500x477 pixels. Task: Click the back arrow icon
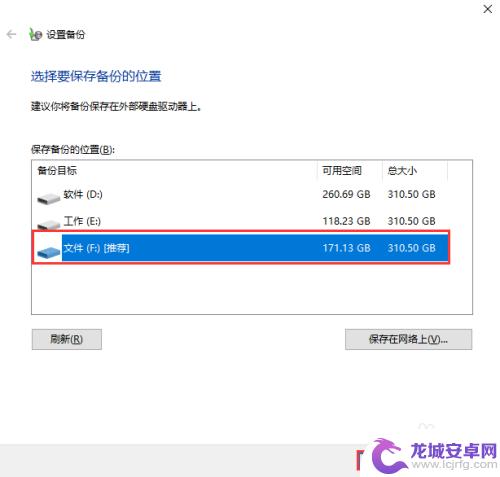(x=11, y=34)
